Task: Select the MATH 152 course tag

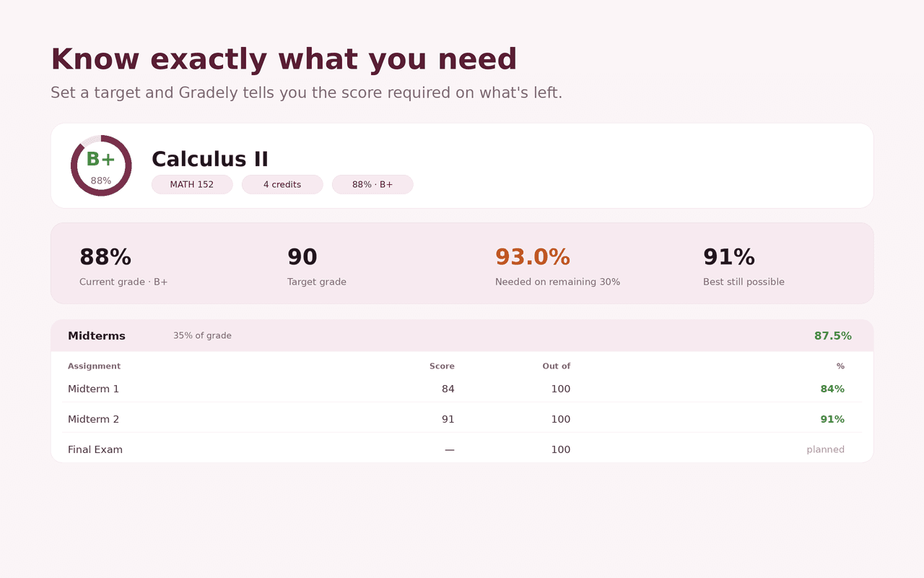Action: coord(192,184)
